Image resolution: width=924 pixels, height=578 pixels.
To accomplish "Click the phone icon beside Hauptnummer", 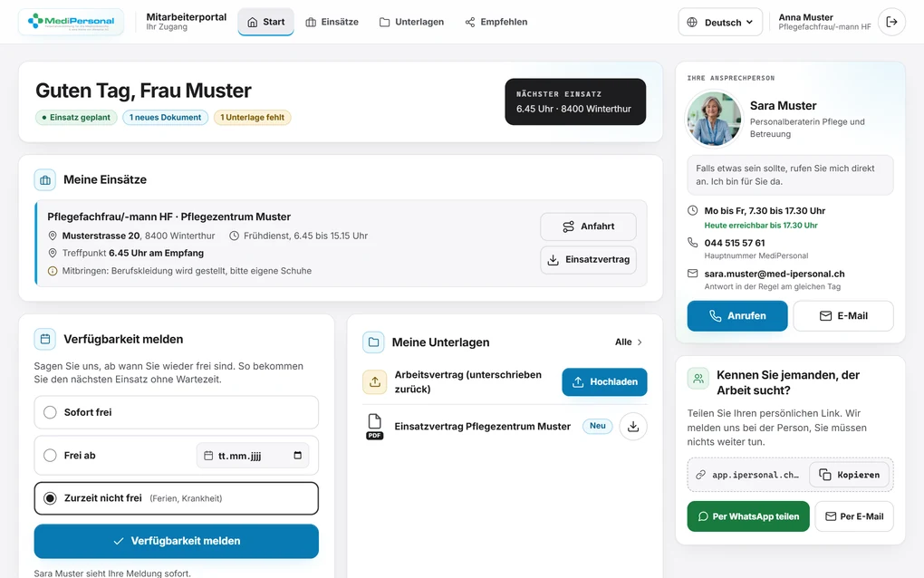I will click(693, 242).
